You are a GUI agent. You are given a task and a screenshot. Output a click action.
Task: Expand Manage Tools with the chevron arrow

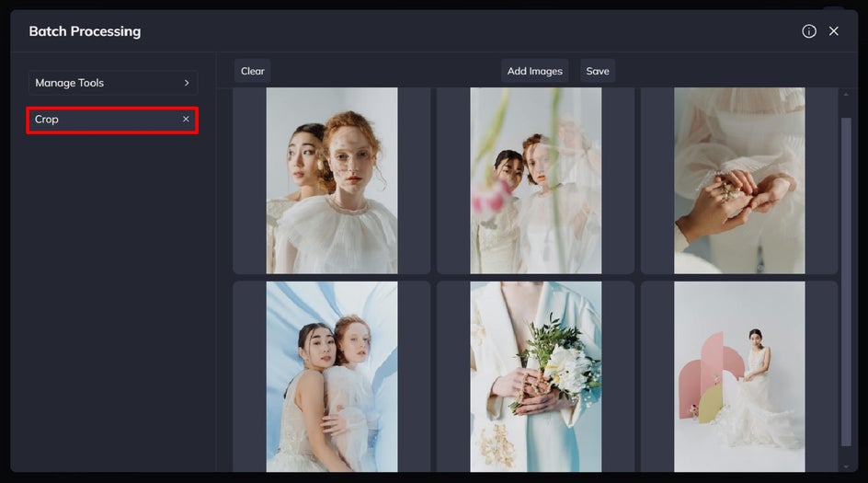pos(187,83)
